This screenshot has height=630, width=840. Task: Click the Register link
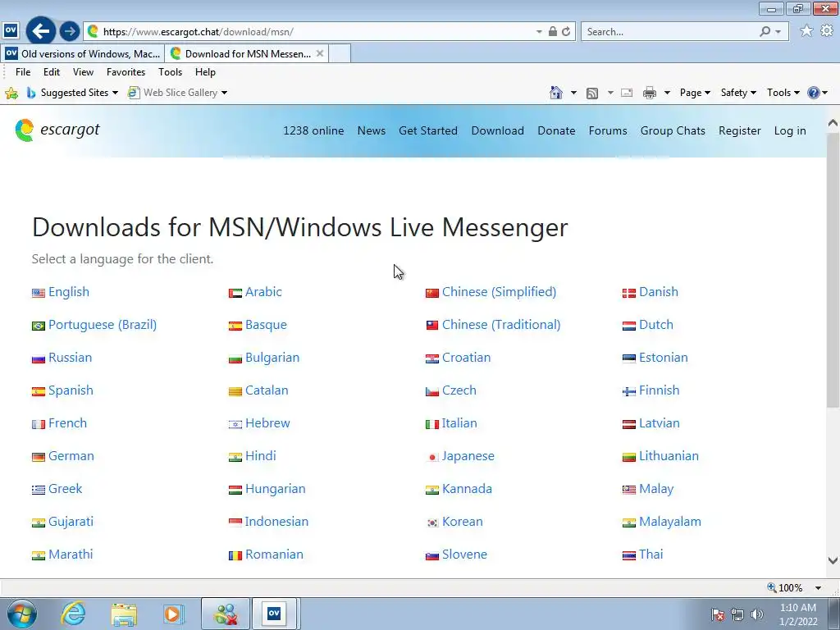(739, 130)
